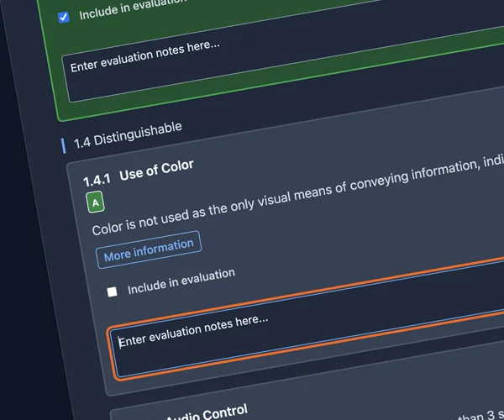
Task: Uncheck the checked Include in evaluation box
Action: pyautogui.click(x=64, y=17)
